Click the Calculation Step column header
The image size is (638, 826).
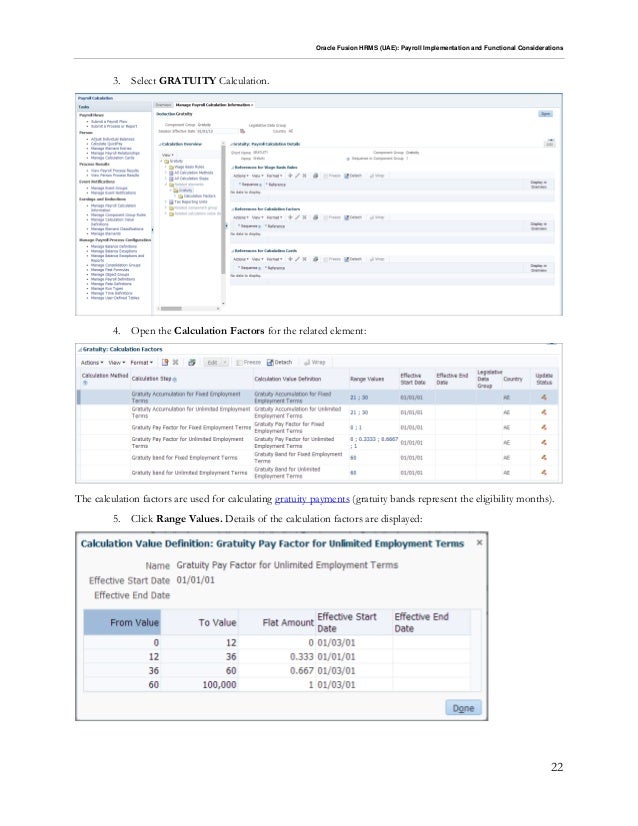coord(192,379)
